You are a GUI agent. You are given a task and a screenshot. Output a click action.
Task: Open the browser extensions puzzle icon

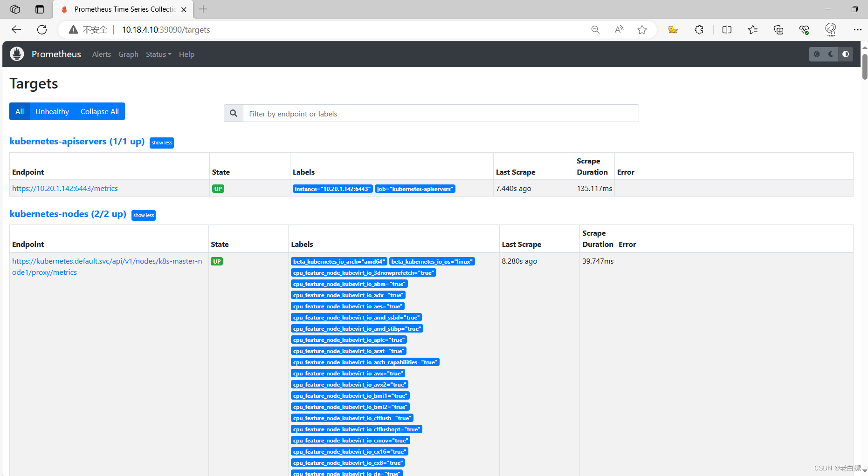coord(699,30)
